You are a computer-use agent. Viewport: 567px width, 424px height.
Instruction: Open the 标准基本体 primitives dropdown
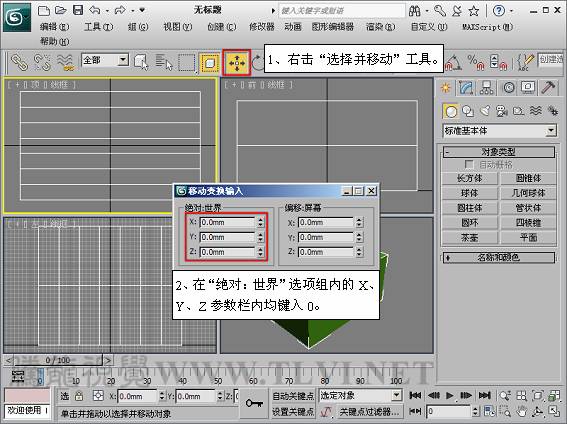coord(500,130)
